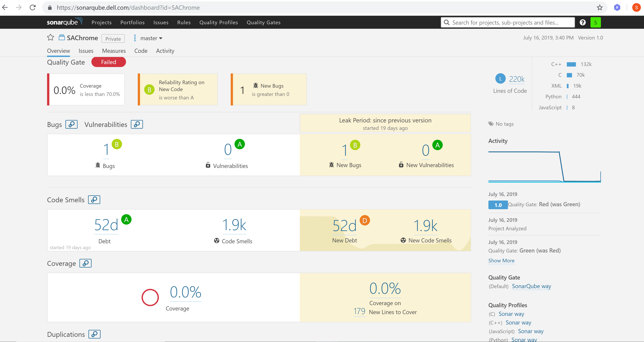Open the green user account menu
The height and width of the screenshot is (342, 644).
tap(595, 23)
